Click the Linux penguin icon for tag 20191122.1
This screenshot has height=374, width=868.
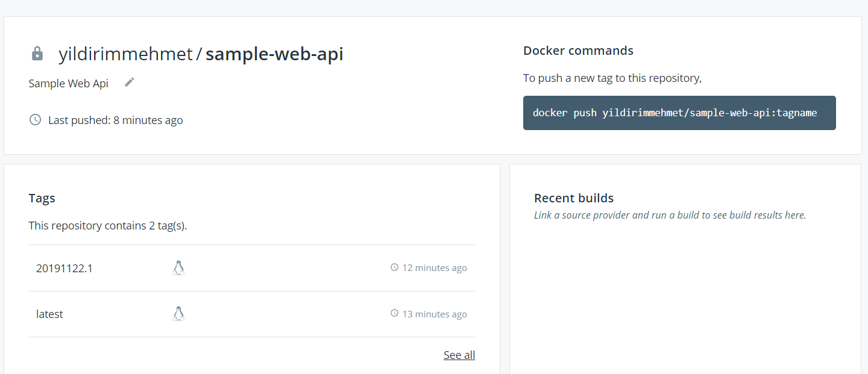[x=178, y=268]
